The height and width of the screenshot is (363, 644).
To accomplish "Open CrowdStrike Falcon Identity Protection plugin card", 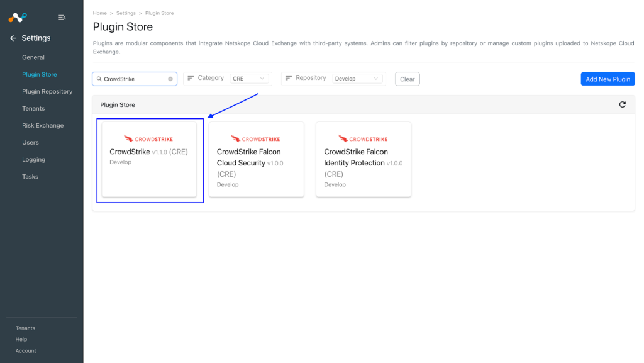I will [x=364, y=160].
